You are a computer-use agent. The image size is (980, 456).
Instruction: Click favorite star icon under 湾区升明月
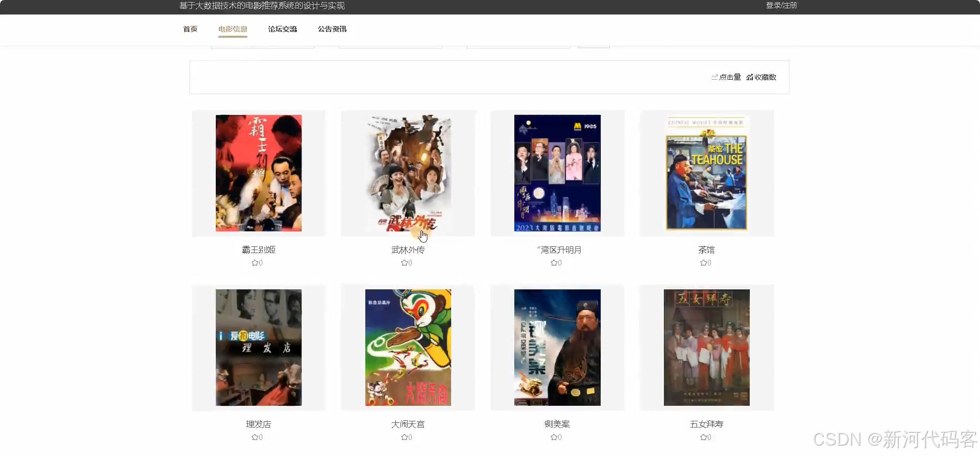554,263
